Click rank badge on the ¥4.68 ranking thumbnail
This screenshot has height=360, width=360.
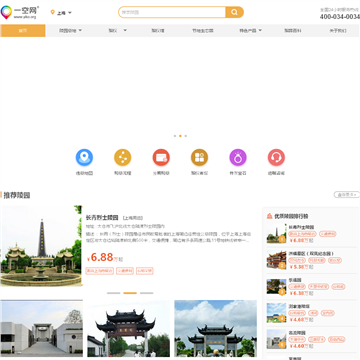click(282, 318)
